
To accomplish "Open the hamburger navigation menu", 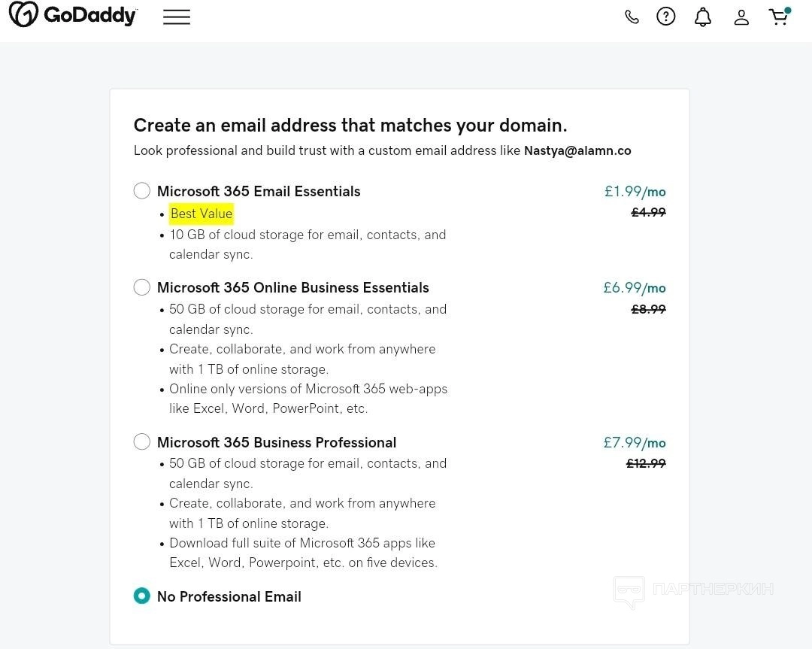I will [177, 17].
